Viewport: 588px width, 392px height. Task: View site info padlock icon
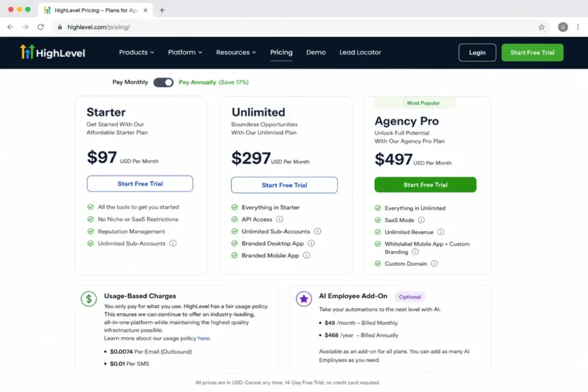[60, 27]
